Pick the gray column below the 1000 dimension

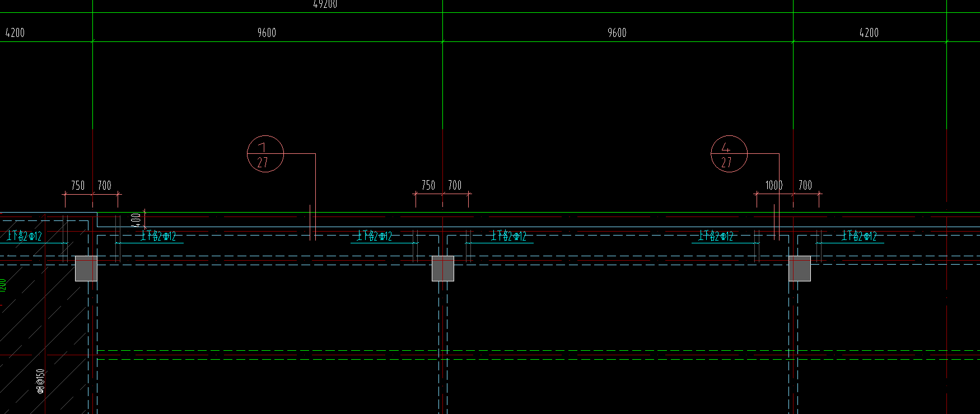click(x=800, y=269)
